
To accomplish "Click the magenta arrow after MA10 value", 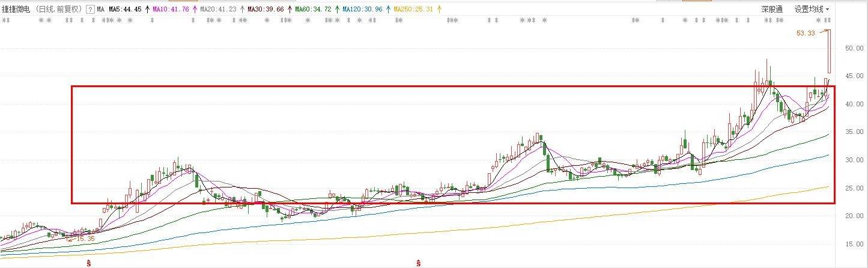I will 195,10.
